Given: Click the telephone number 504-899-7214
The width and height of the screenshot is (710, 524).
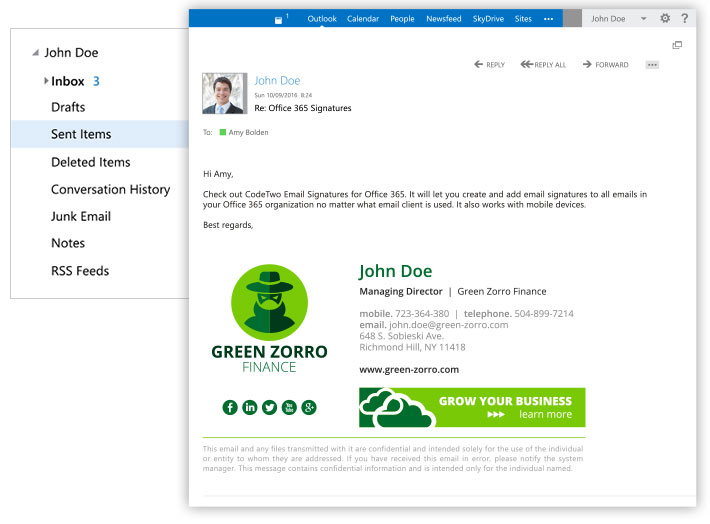Looking at the screenshot, I should point(544,313).
